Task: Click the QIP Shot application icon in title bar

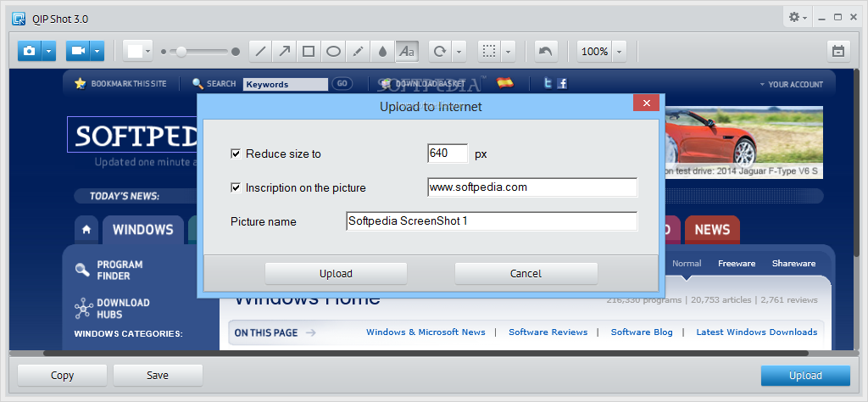Action: (x=19, y=19)
